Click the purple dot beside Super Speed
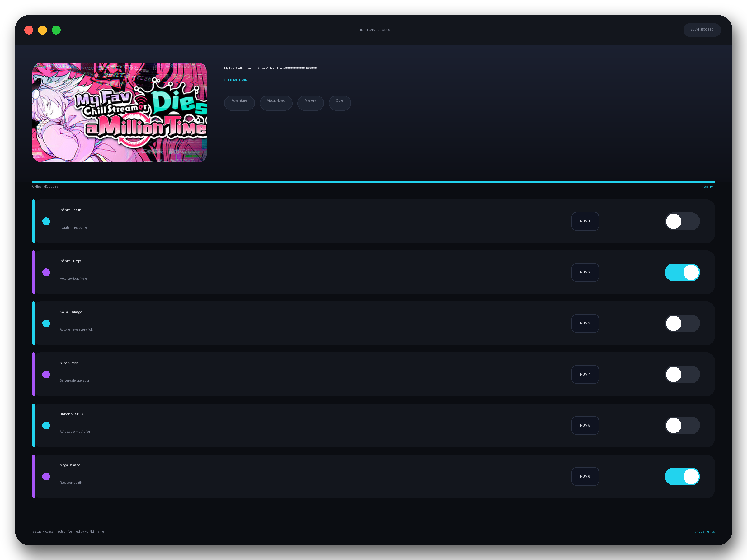The height and width of the screenshot is (560, 747). click(46, 374)
